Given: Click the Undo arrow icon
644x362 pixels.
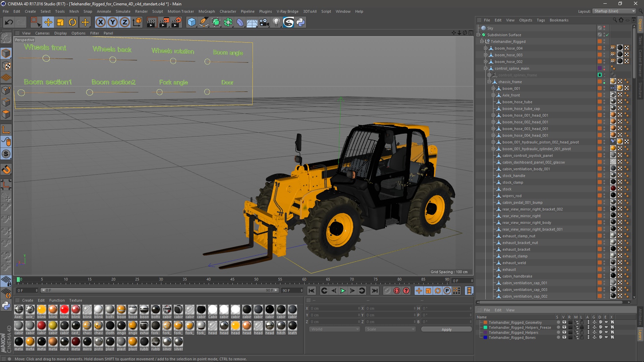Looking at the screenshot, I should coord(9,22).
